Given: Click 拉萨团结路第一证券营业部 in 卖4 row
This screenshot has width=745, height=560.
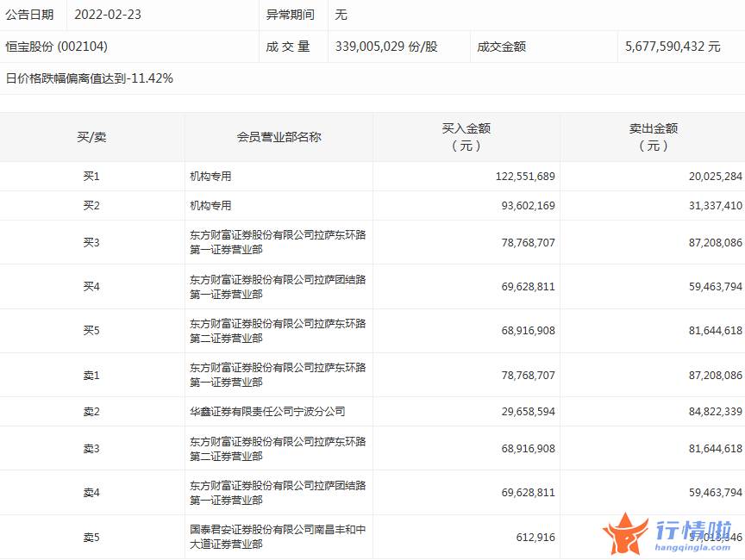Looking at the screenshot, I should [278, 493].
